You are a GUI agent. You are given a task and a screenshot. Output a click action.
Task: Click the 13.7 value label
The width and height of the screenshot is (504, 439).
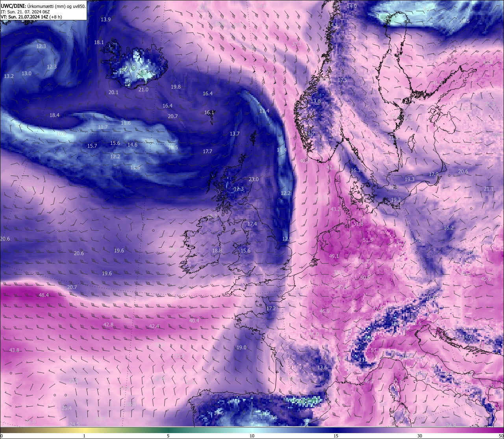[x=235, y=134]
